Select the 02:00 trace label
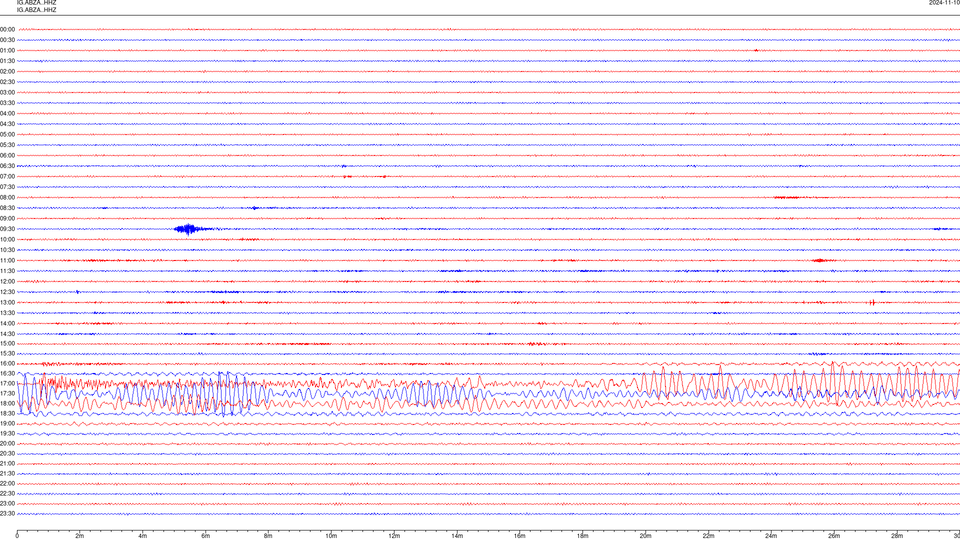This screenshot has width=960, height=540. (7, 72)
